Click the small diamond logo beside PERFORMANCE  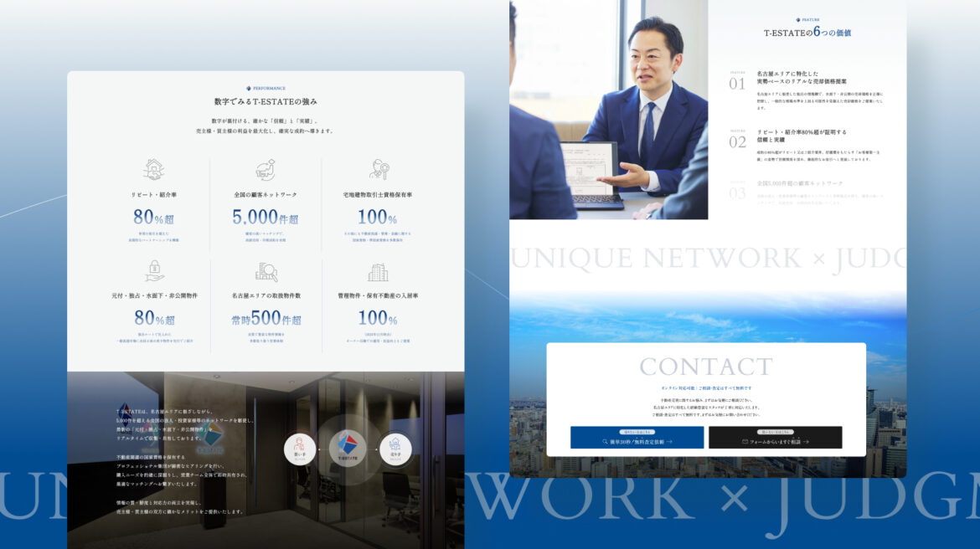[x=249, y=88]
